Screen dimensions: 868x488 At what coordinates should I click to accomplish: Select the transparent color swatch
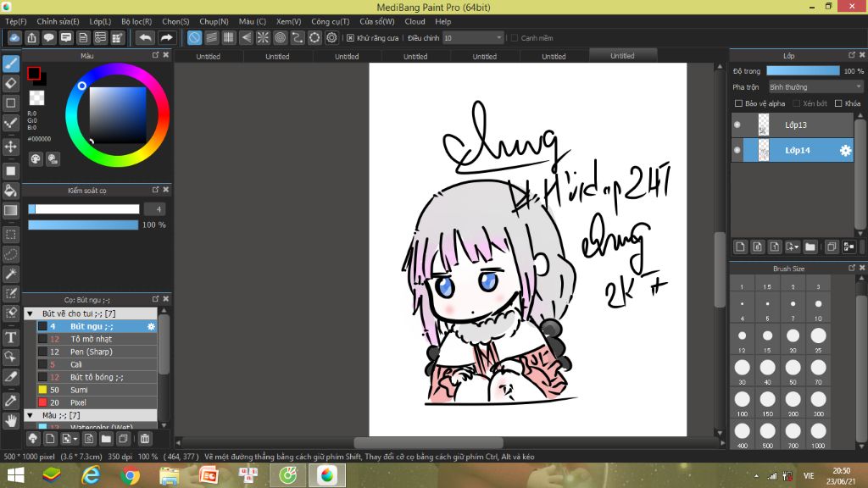[36, 98]
